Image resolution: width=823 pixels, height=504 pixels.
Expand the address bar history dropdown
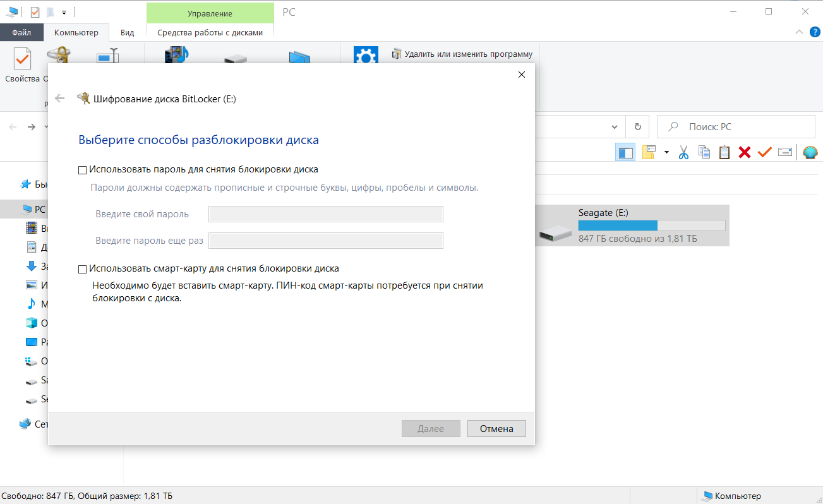[616, 126]
